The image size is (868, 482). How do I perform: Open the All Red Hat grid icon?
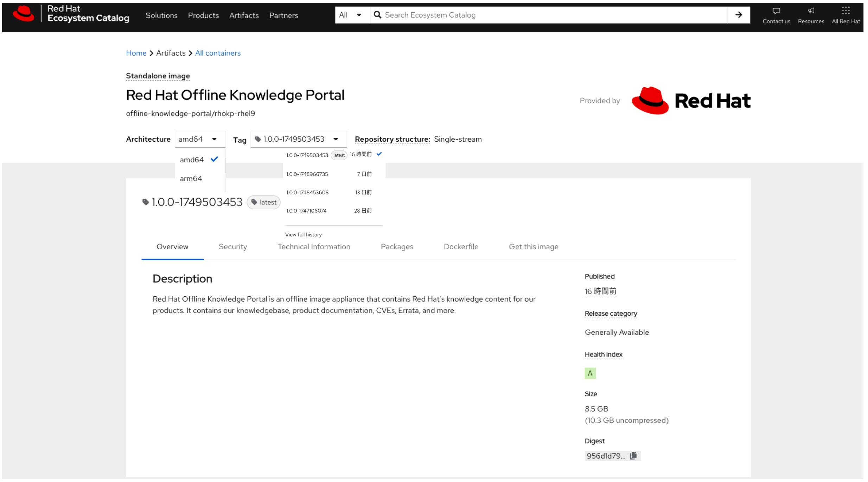846,11
